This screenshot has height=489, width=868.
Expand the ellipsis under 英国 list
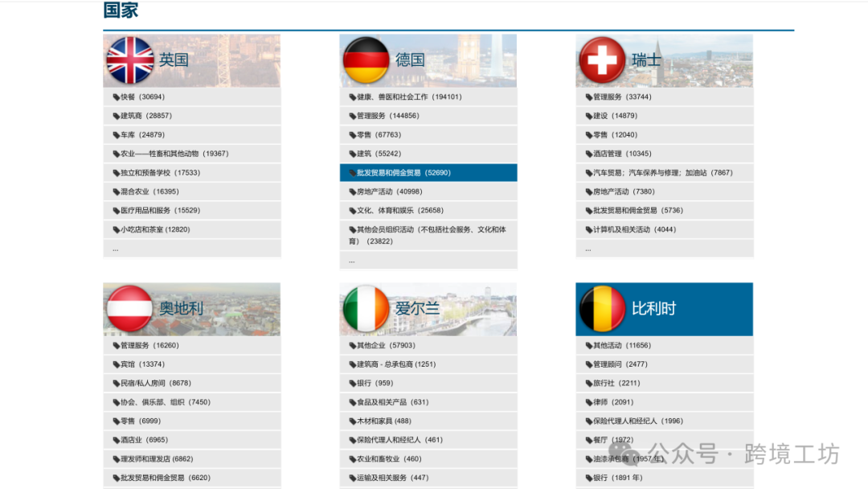pos(116,249)
